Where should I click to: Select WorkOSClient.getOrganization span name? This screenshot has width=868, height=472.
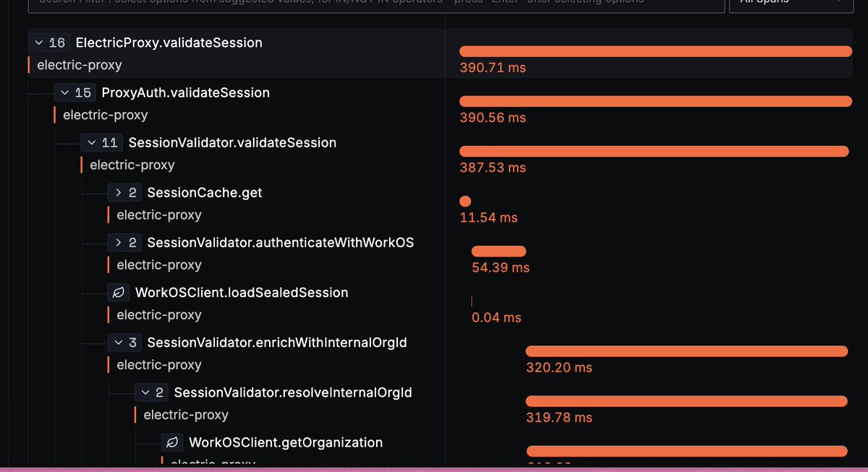286,442
